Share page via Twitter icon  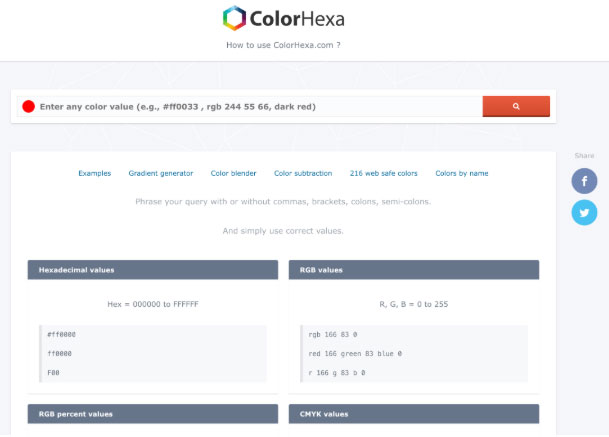[x=584, y=212]
